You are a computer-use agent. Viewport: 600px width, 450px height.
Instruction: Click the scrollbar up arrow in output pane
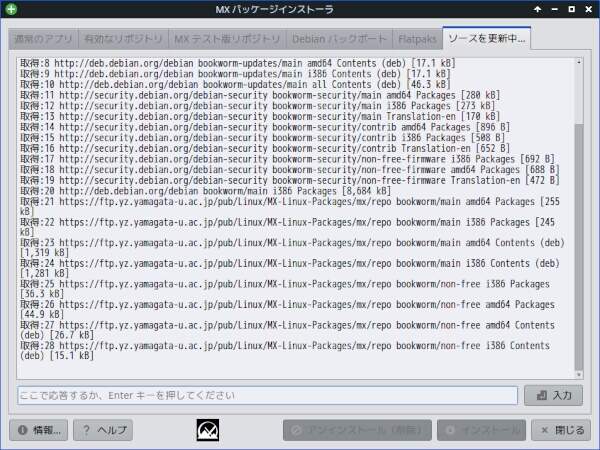(578, 63)
